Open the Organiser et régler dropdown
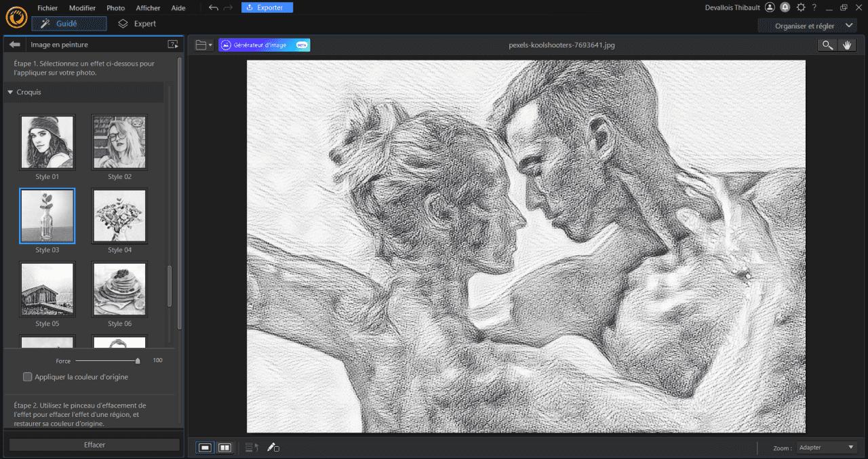Image resolution: width=868 pixels, height=459 pixels. [x=807, y=25]
